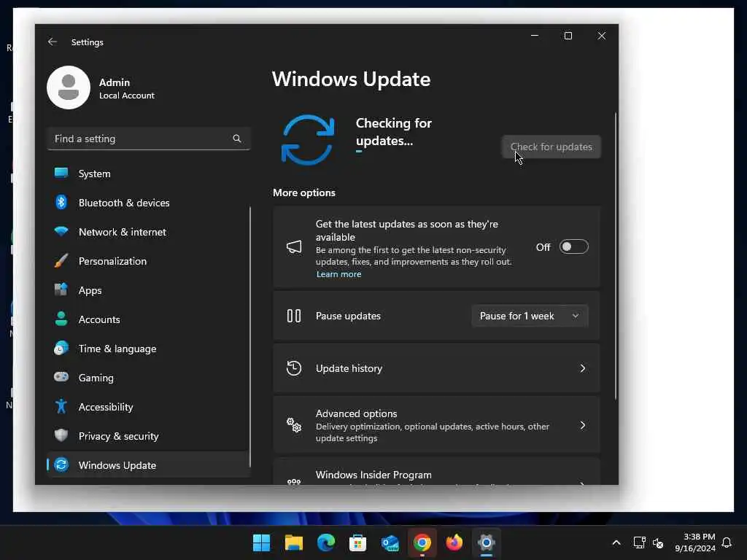Click the back arrow in Settings

[53, 42]
